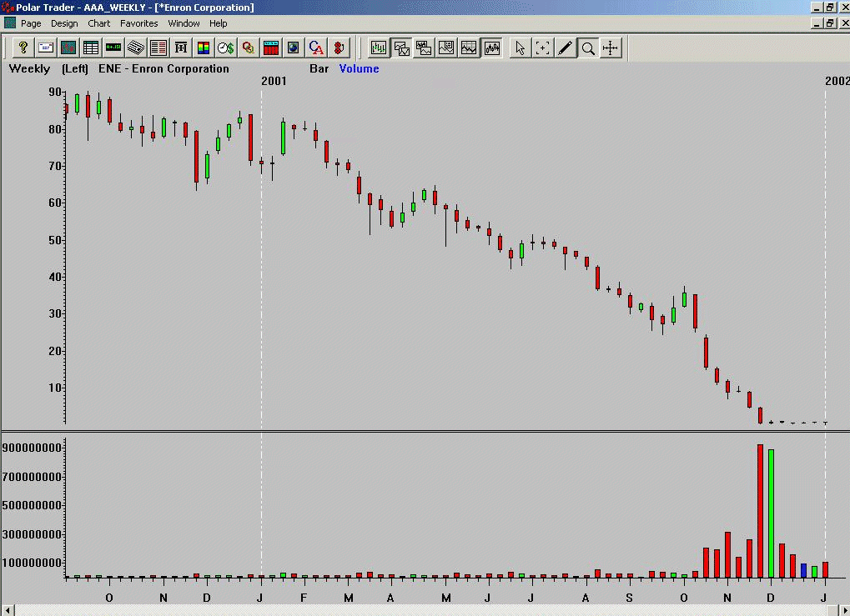
Task: Click the red traffic light icon
Action: (x=339, y=48)
